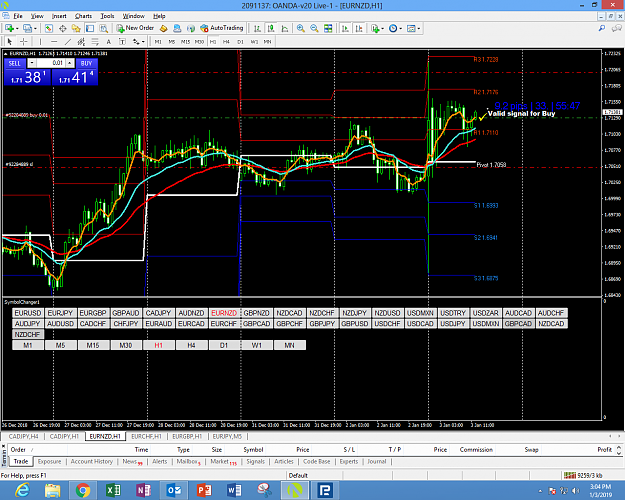625x500 pixels.
Task: Open the Charts menu
Action: point(83,16)
